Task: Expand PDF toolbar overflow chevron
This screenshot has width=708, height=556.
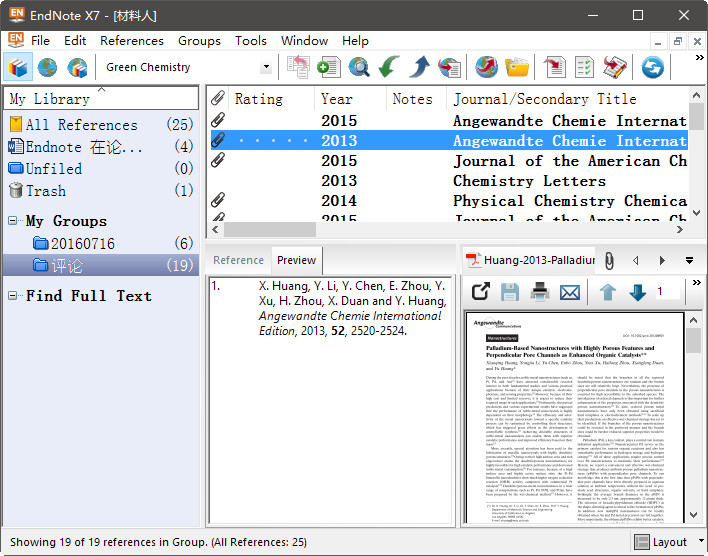Action: click(x=697, y=283)
